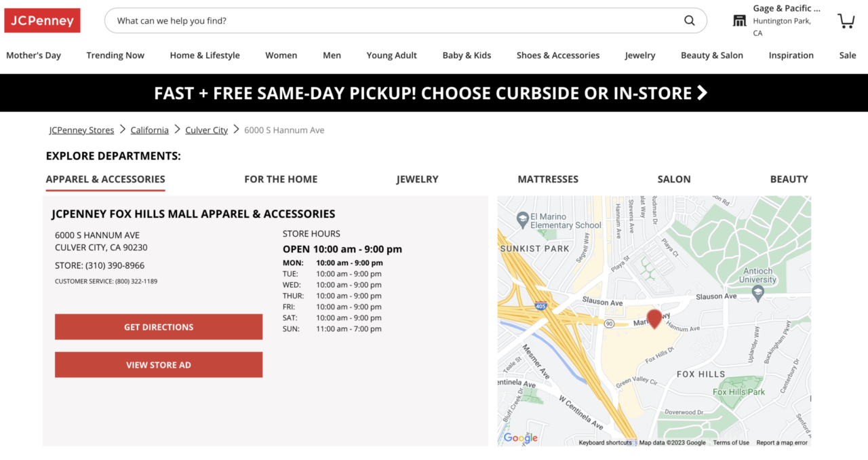
Task: Select Mattresses department tab
Action: pyautogui.click(x=548, y=179)
